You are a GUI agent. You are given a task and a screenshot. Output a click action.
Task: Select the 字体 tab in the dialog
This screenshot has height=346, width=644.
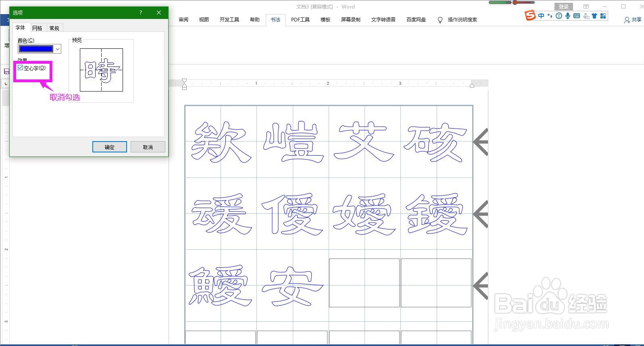tap(21, 27)
